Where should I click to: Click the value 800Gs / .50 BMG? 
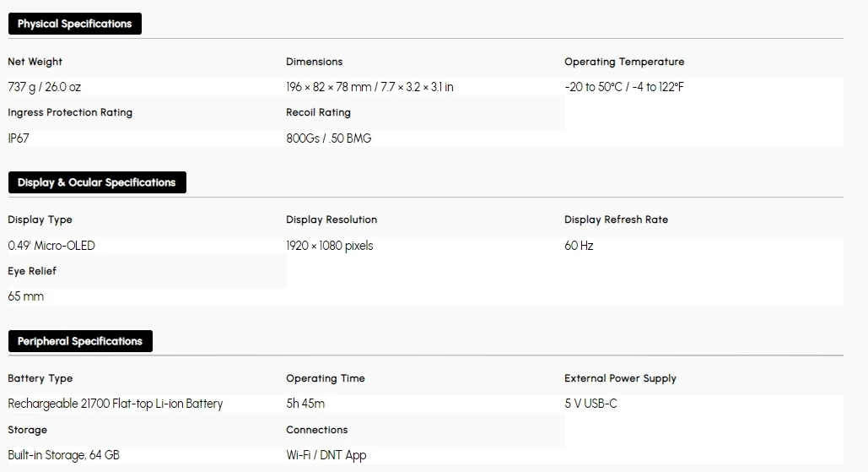(329, 138)
